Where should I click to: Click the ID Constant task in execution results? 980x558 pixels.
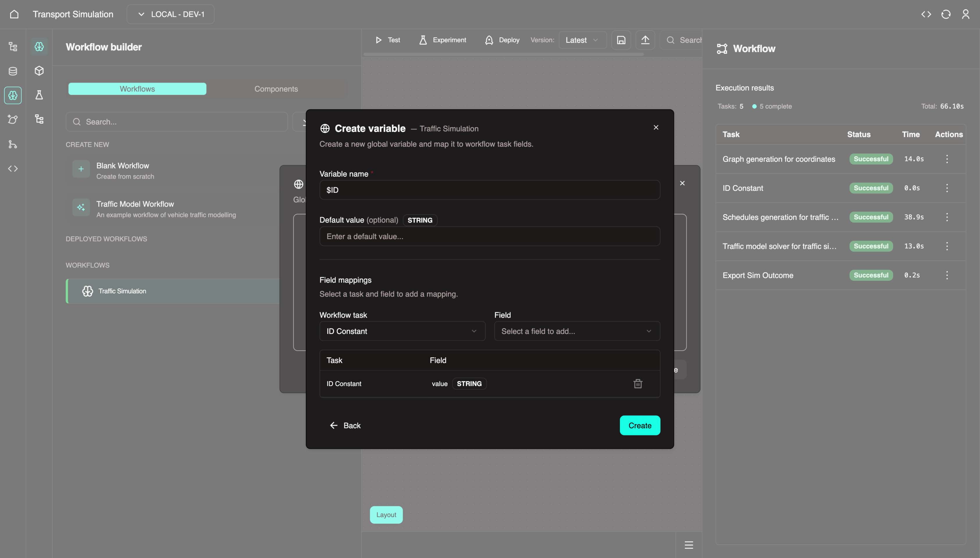(743, 188)
